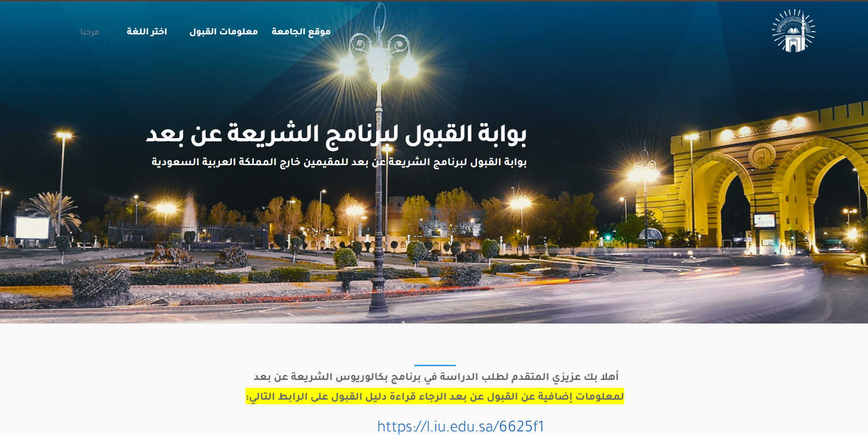Click the subtitle mentioning المملكة العربية السعودية
This screenshot has height=435, width=868.
(339, 162)
